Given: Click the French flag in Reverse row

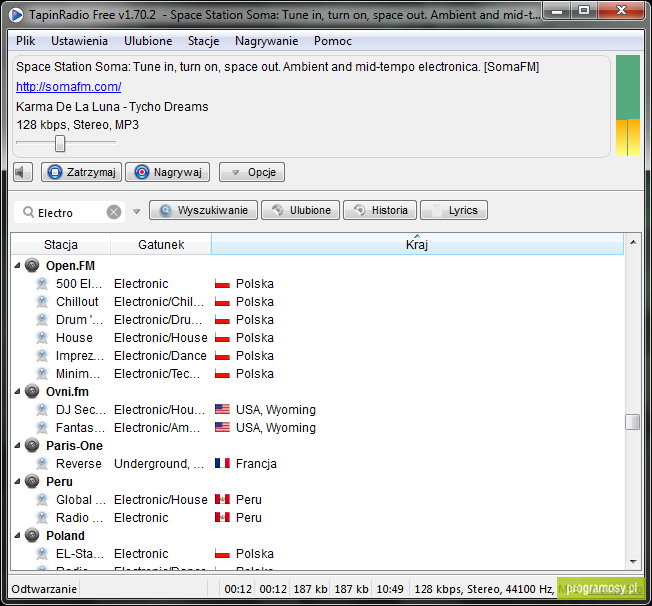Looking at the screenshot, I should tap(222, 463).
